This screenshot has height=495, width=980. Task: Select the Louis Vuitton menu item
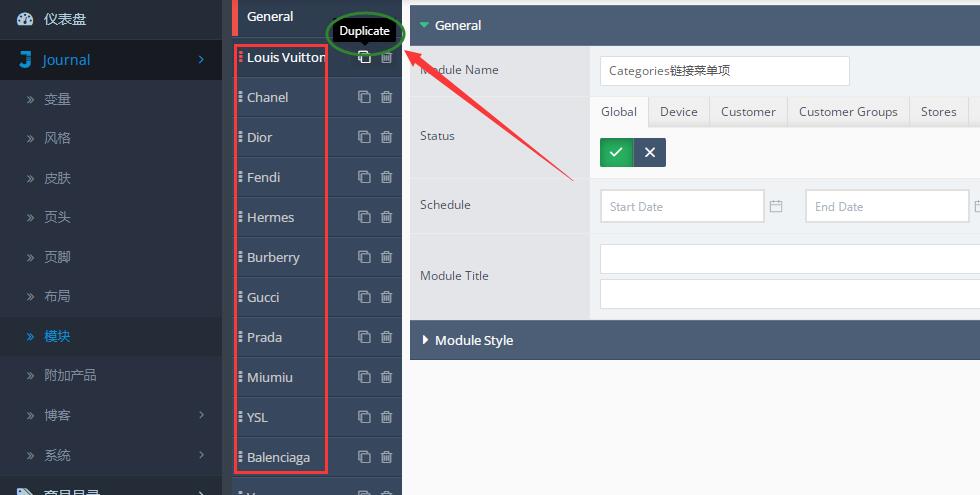pos(286,58)
